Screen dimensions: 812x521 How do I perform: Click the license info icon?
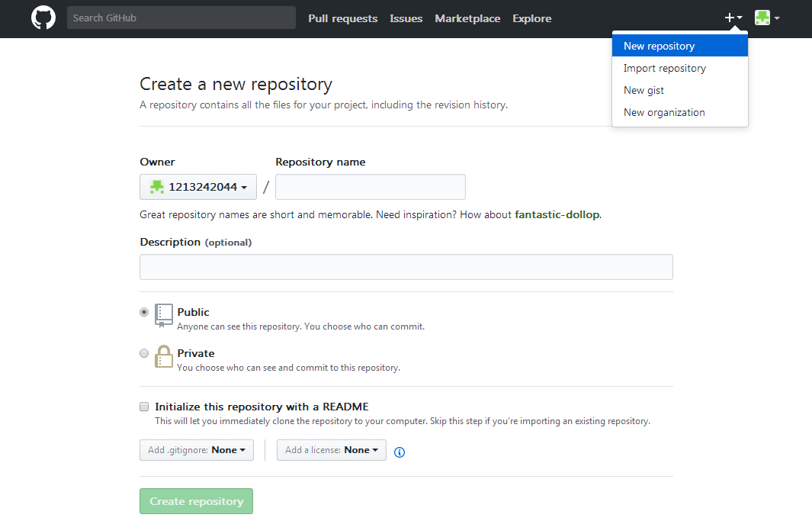click(400, 452)
